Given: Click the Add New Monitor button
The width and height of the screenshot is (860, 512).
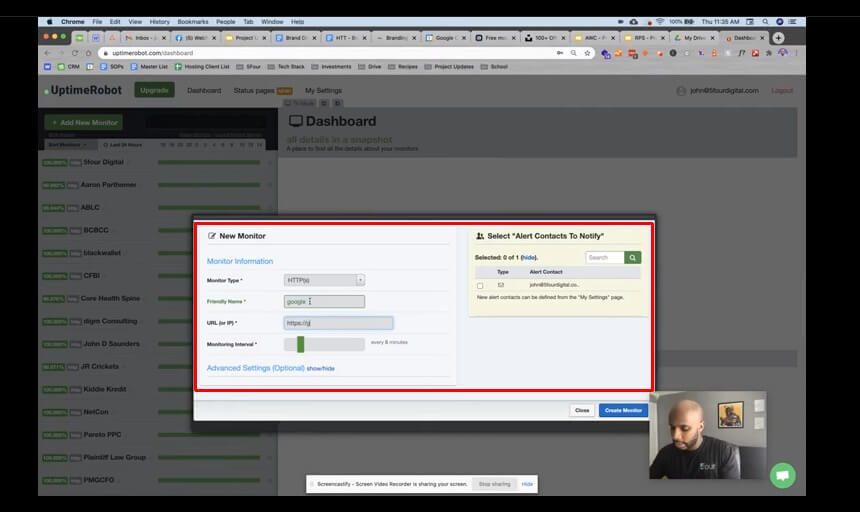Looking at the screenshot, I should [x=84, y=123].
